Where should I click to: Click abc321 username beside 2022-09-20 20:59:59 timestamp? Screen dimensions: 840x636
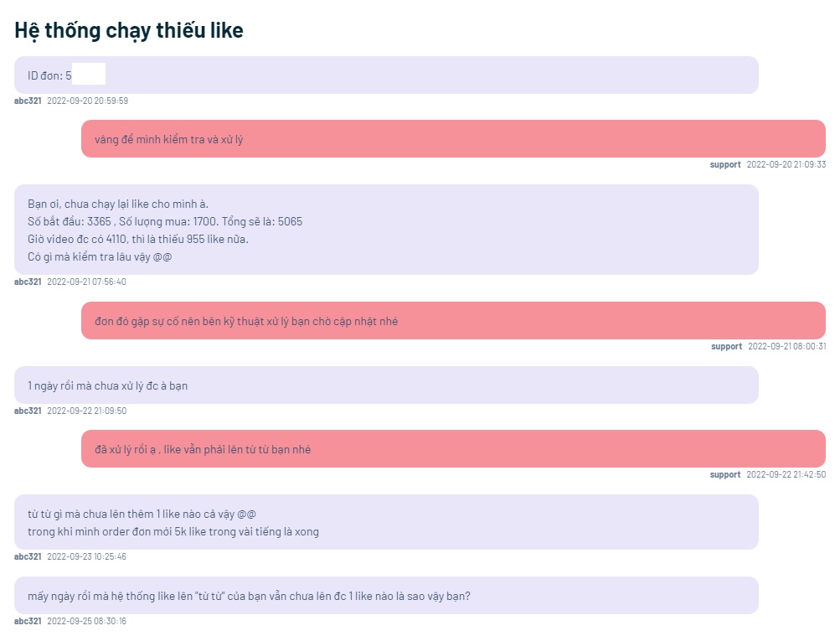click(28, 101)
